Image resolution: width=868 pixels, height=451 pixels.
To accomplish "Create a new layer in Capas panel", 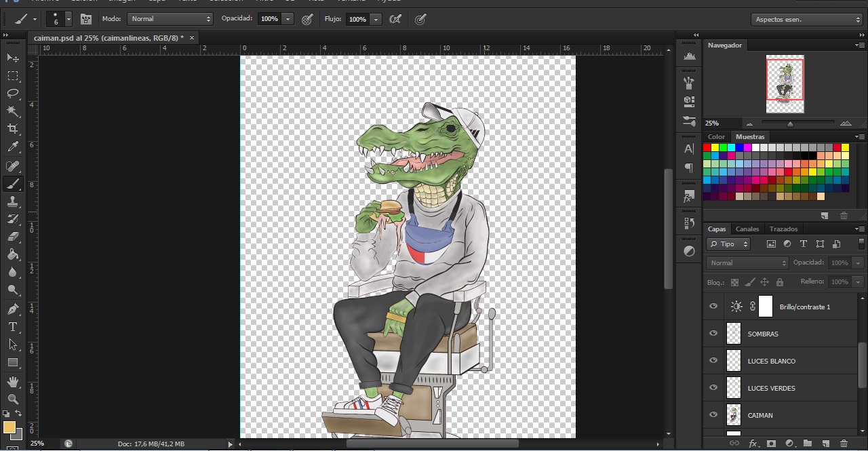I will pyautogui.click(x=825, y=443).
